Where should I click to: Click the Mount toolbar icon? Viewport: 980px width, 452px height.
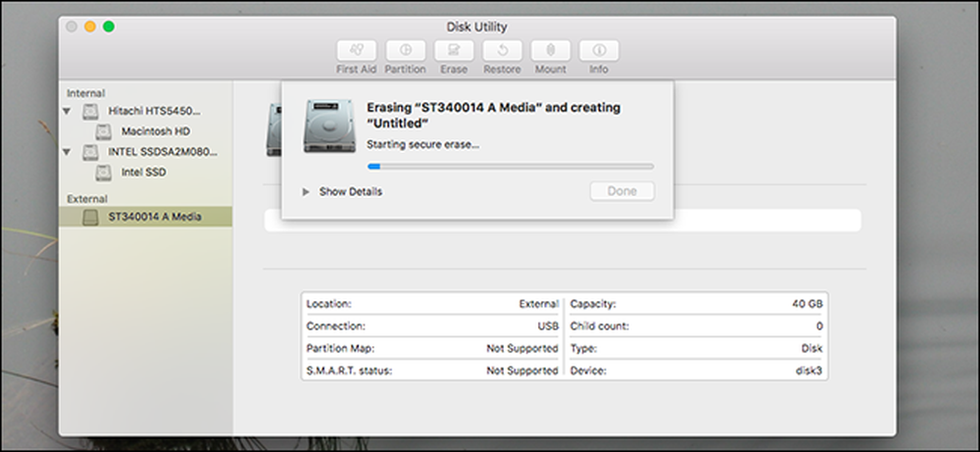tap(551, 51)
